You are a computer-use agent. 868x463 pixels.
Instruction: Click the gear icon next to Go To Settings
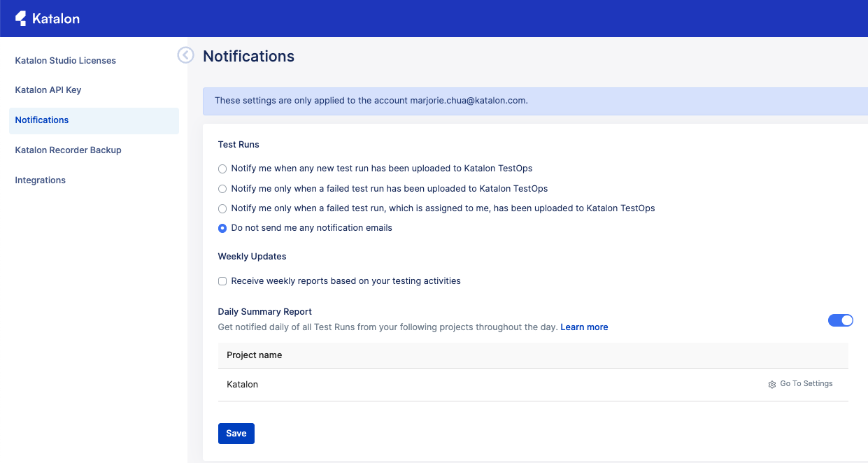(771, 384)
